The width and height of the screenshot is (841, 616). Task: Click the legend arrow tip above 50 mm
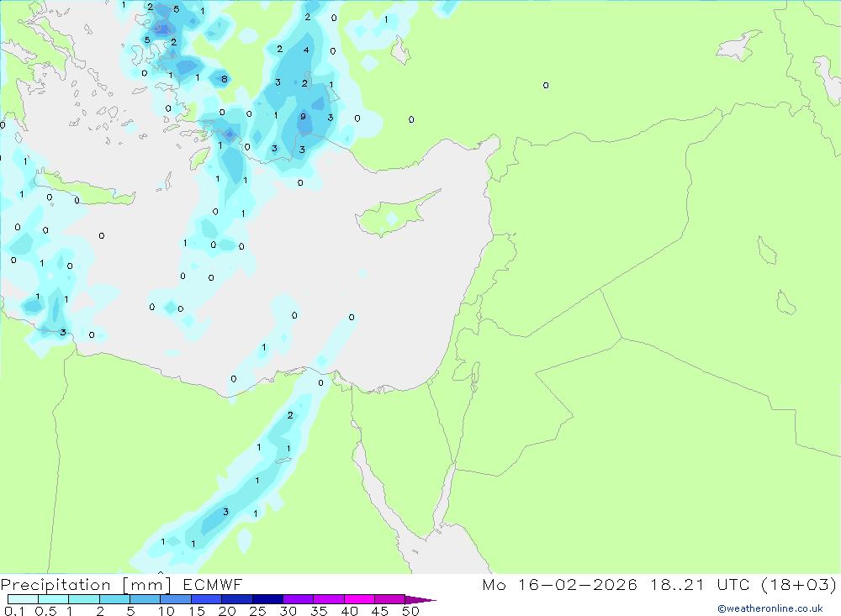(420, 599)
